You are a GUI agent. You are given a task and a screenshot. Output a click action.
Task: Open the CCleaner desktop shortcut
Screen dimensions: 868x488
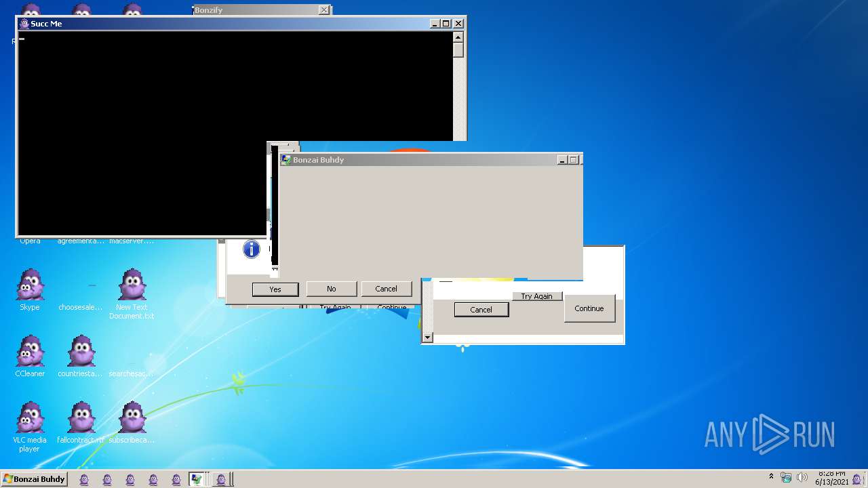pyautogui.click(x=30, y=357)
